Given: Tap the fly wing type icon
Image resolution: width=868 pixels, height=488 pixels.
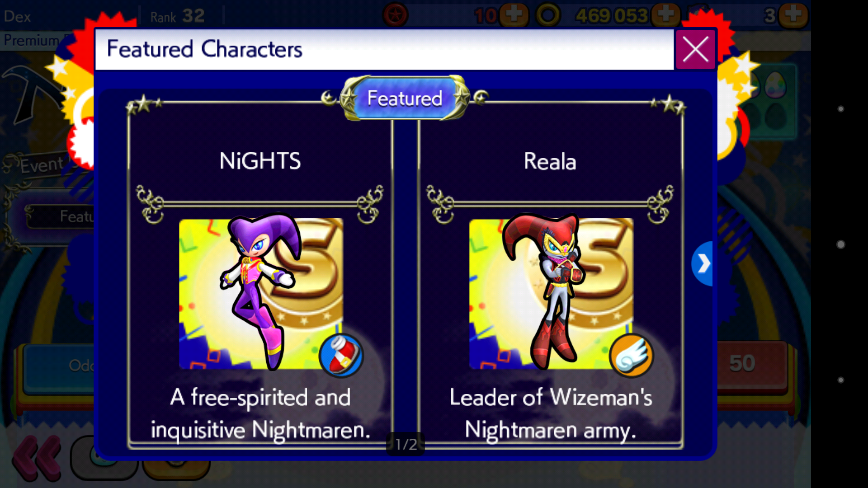Looking at the screenshot, I should tap(631, 355).
